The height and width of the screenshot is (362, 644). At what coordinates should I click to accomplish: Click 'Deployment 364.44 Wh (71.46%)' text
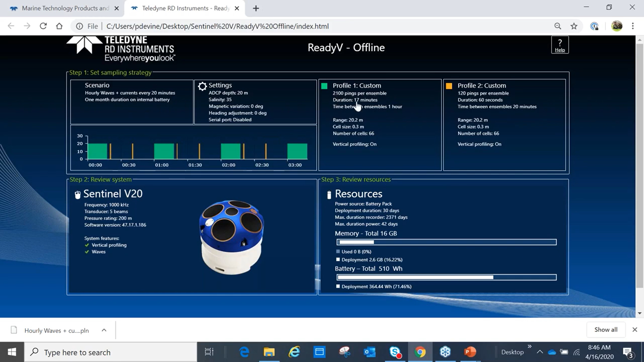click(376, 287)
